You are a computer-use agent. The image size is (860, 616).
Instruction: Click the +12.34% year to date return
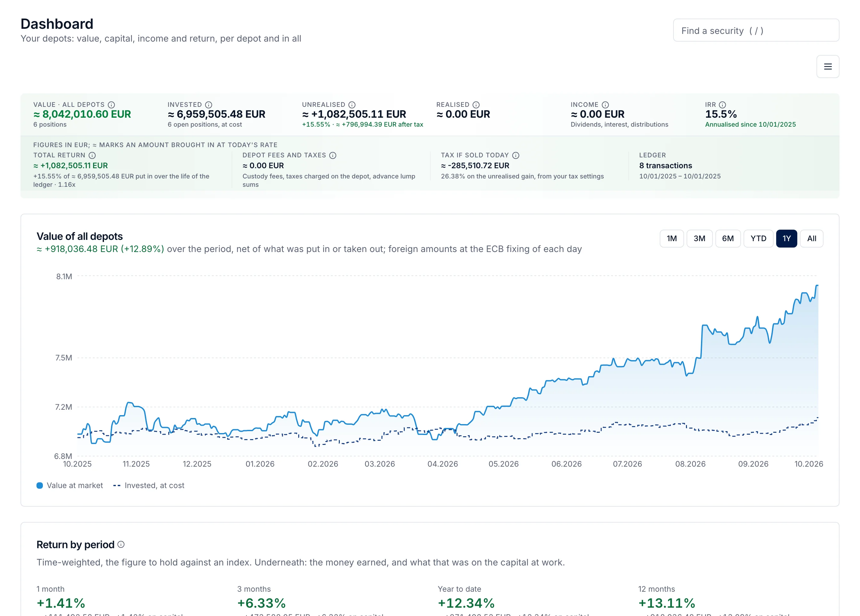[466, 603]
